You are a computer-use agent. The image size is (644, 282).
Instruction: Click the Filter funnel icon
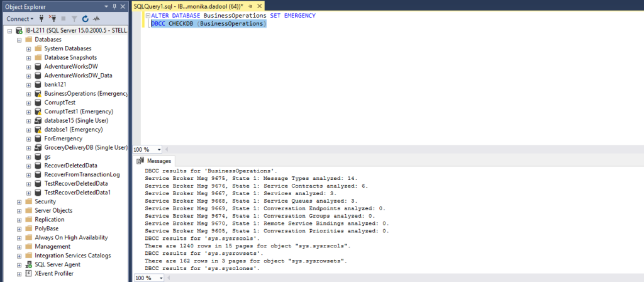74,19
